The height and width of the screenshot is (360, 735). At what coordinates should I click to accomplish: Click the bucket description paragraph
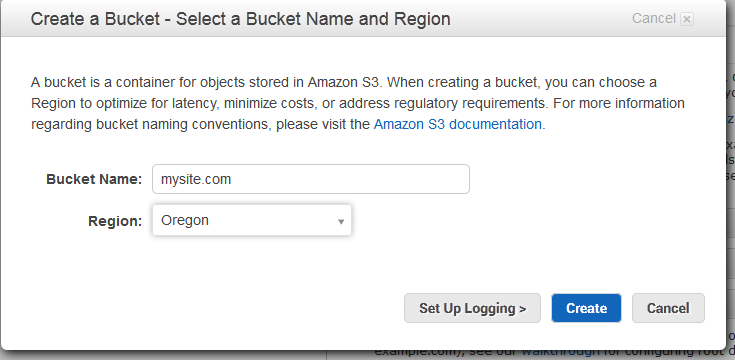tap(358, 103)
